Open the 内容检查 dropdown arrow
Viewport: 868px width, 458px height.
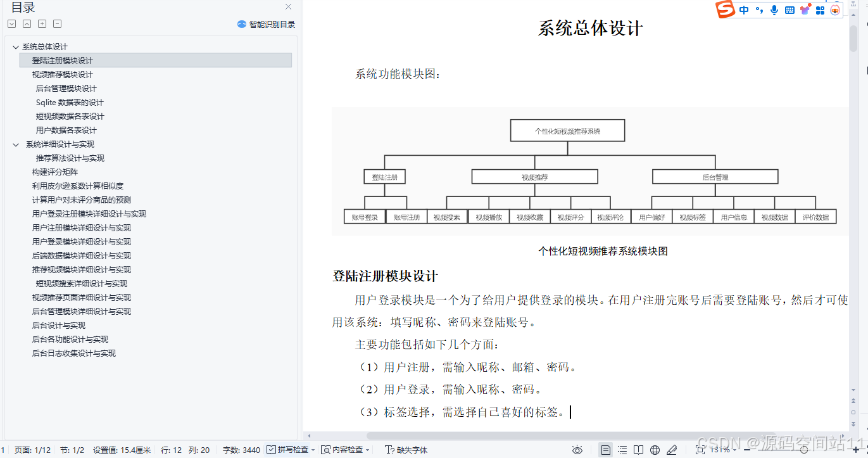point(368,450)
